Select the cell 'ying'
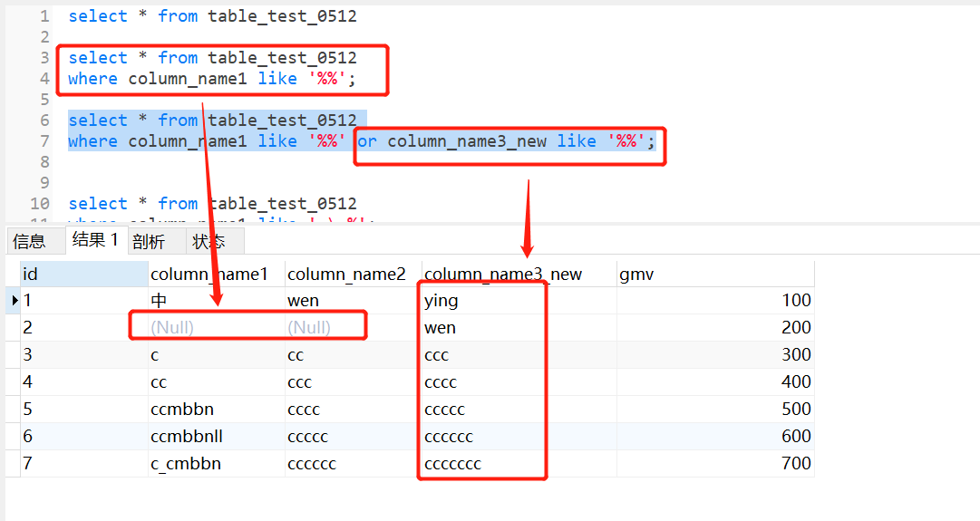 tap(519, 301)
